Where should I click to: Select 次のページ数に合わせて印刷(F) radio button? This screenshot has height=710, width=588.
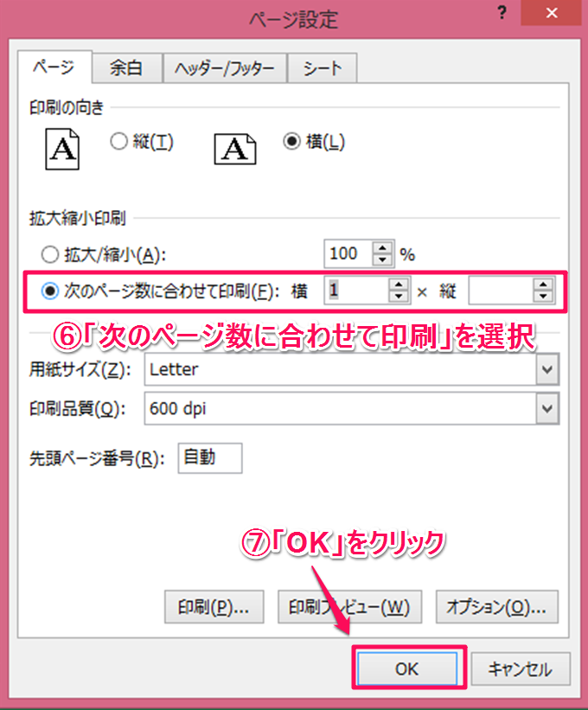point(50,291)
